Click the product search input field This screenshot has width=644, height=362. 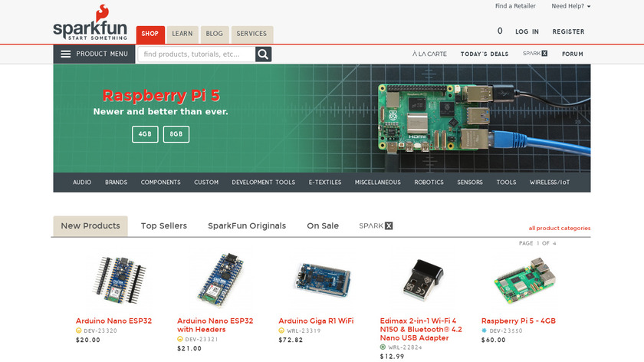point(196,54)
